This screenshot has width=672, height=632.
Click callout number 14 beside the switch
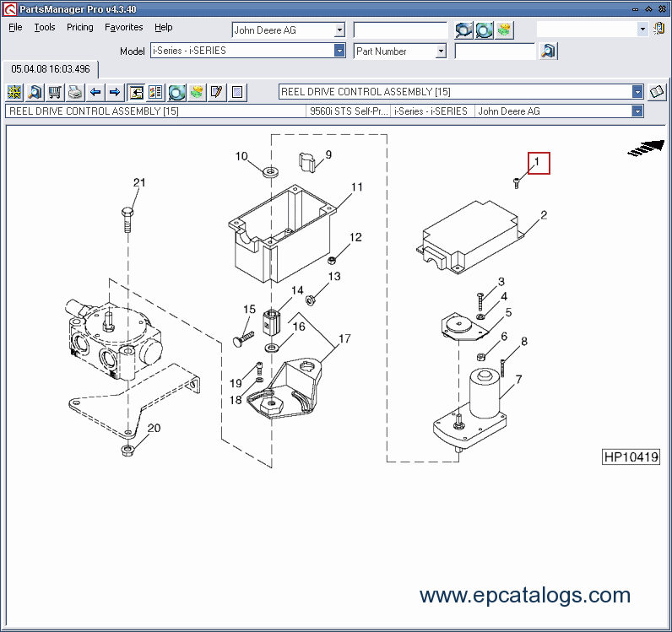pos(297,290)
